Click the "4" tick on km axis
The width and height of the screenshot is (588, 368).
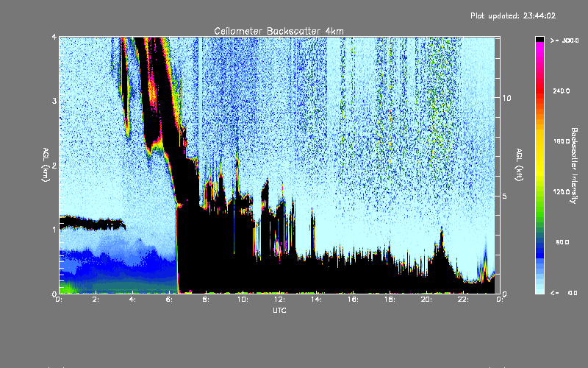54,38
